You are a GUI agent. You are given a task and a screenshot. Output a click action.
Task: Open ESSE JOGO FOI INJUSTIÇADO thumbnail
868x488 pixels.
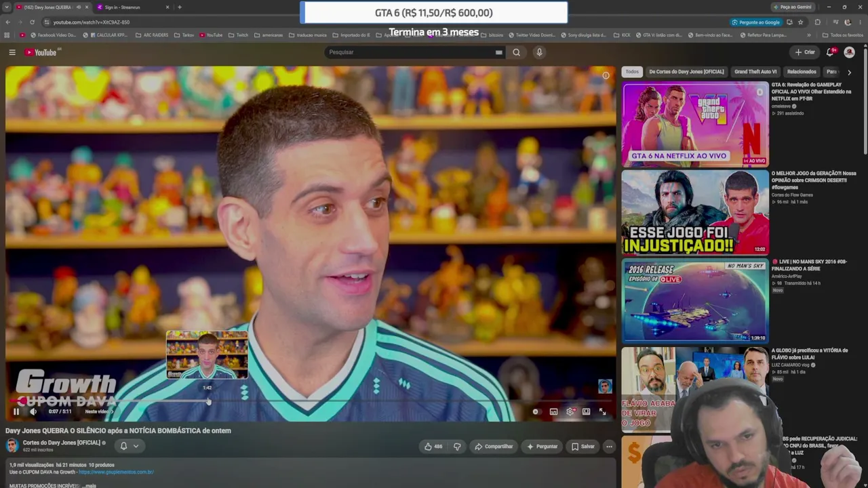pos(695,213)
